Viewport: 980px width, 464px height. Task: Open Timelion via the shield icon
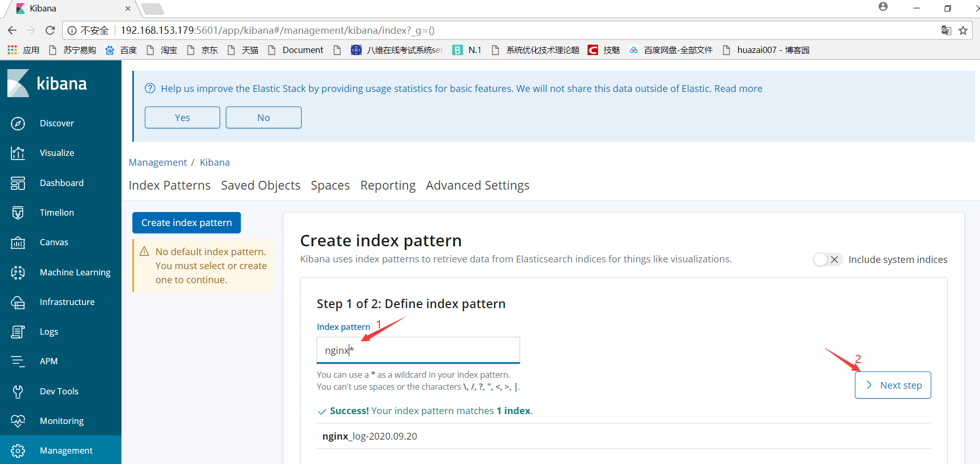[18, 213]
